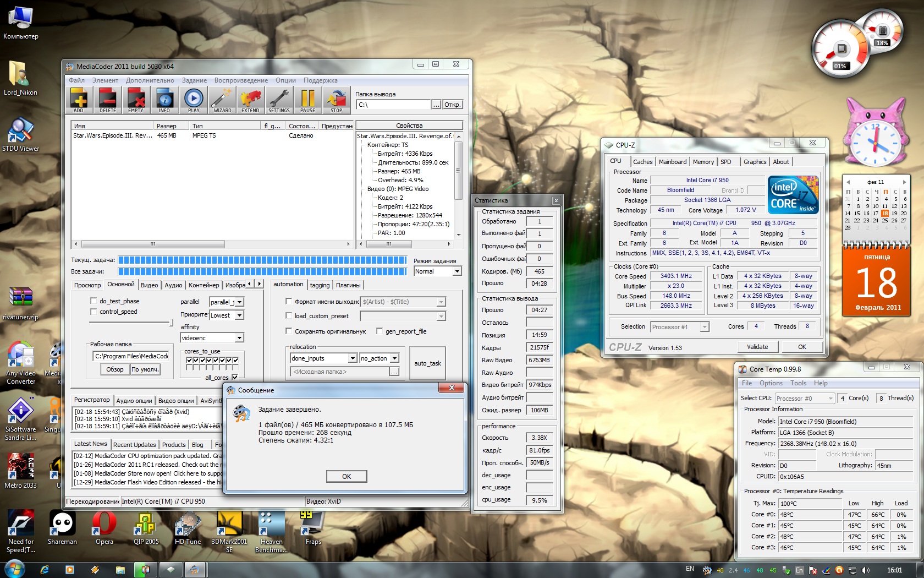Switch to the Caches tab in CPU-Z

[642, 162]
